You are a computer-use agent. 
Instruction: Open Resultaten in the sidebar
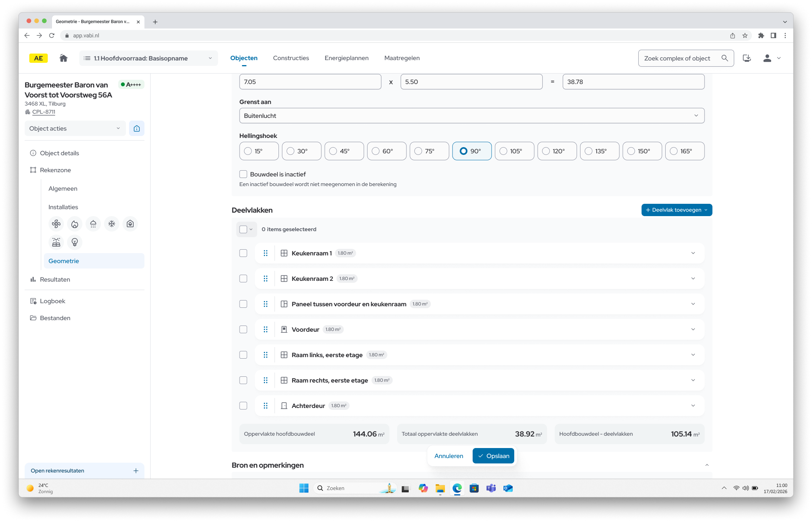55,279
